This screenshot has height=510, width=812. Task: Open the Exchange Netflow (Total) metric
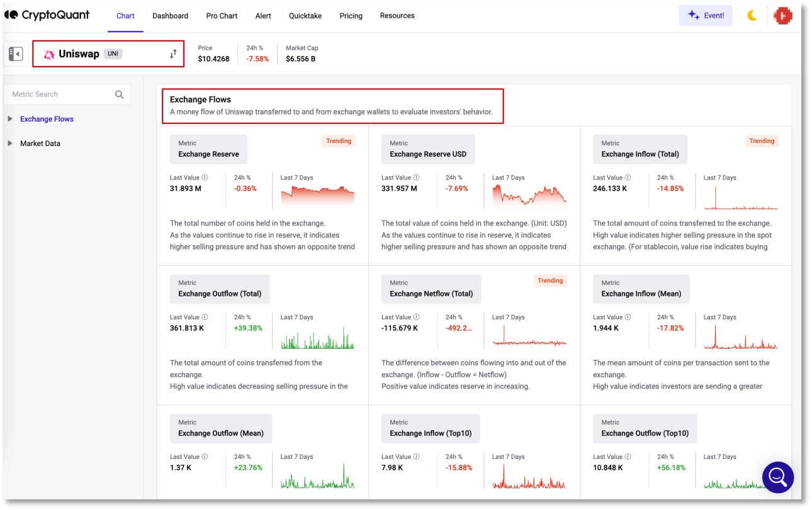[431, 289]
